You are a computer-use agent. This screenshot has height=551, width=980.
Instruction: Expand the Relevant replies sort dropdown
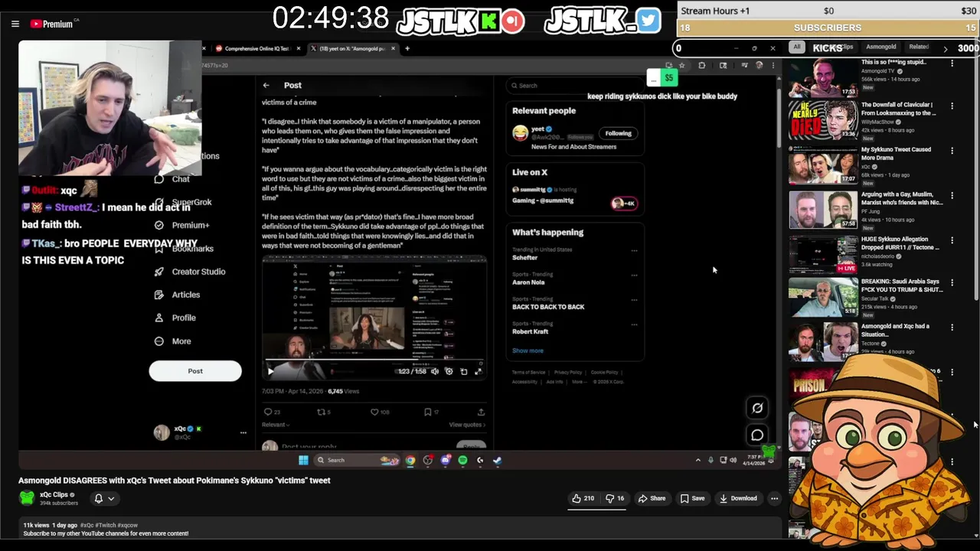pos(276,425)
